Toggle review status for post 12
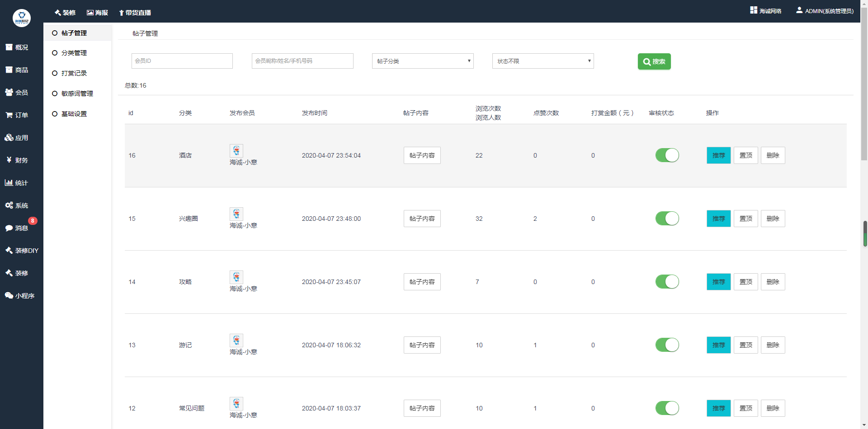The image size is (868, 429). (667, 408)
